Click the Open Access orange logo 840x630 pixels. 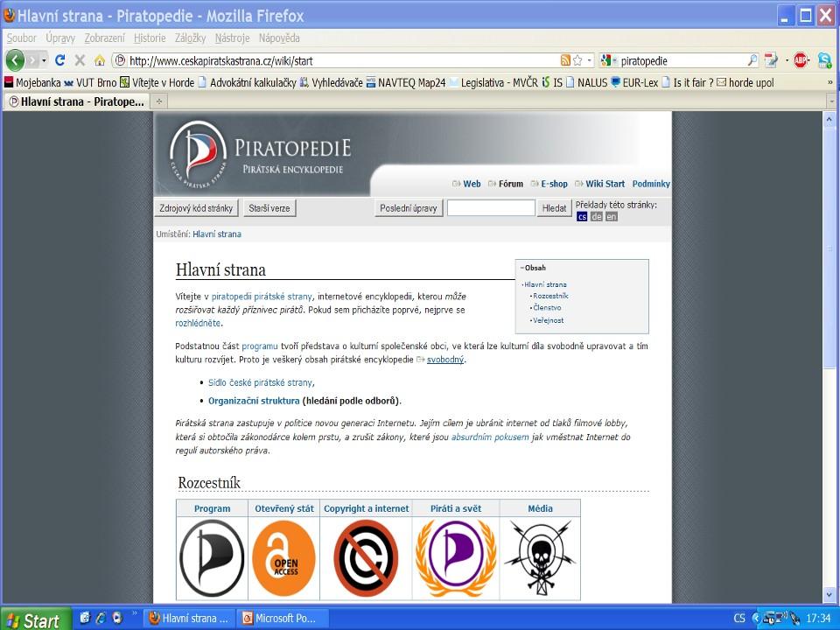[283, 558]
